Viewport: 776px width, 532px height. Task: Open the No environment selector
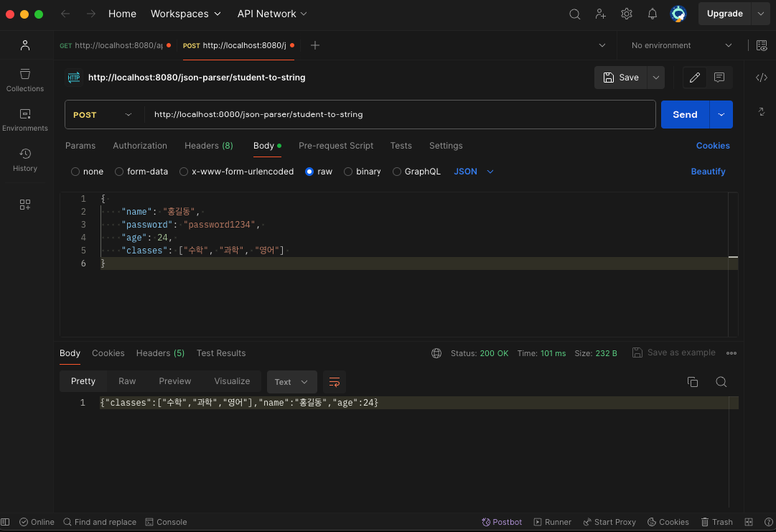coord(681,45)
